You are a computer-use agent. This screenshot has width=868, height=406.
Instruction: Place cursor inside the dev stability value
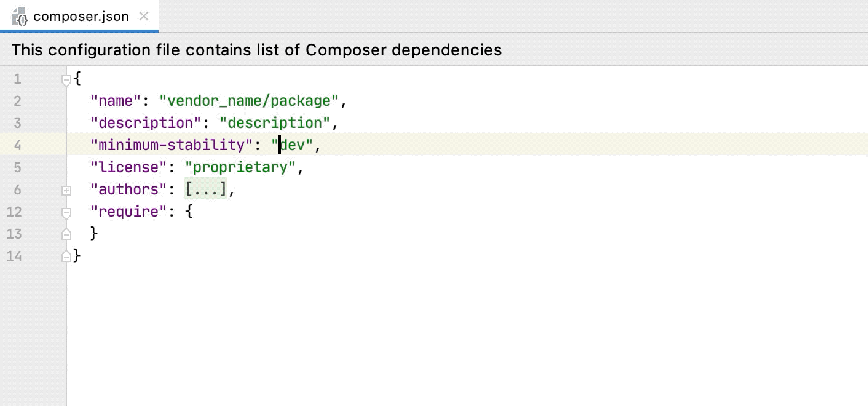click(x=293, y=145)
